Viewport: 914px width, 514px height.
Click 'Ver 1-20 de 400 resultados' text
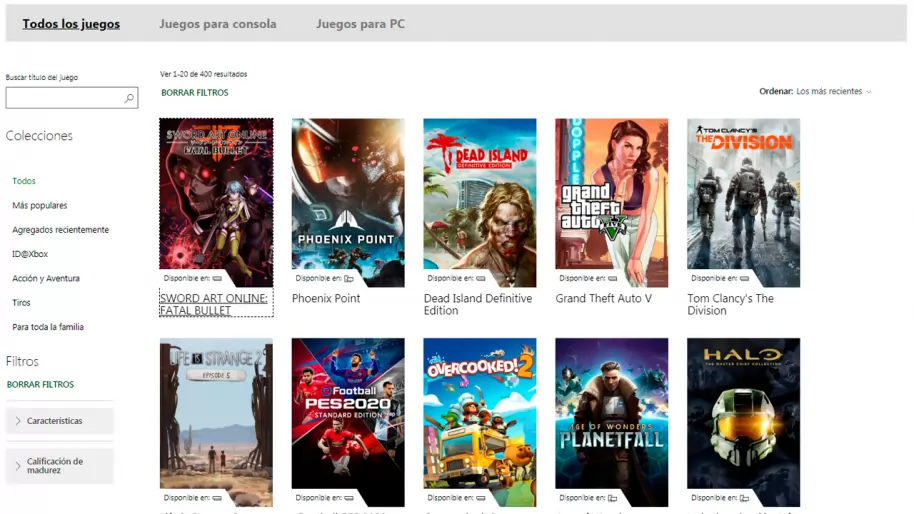(x=203, y=75)
